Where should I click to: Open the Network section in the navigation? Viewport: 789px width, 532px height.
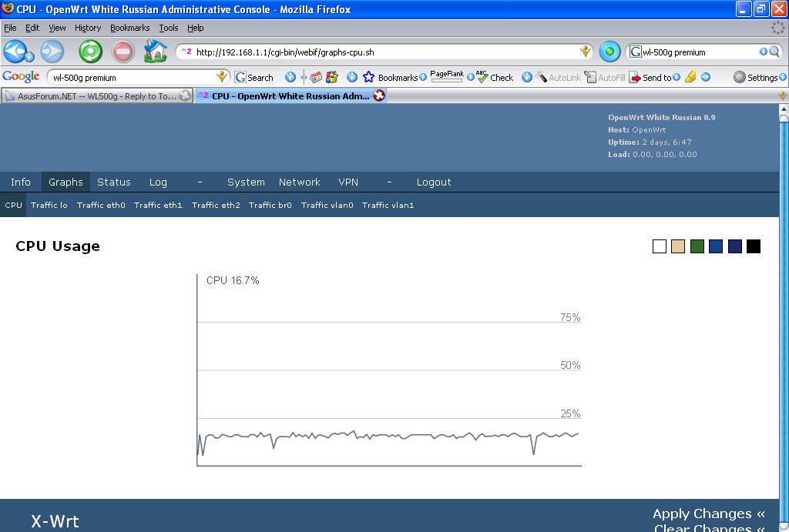pyautogui.click(x=299, y=182)
